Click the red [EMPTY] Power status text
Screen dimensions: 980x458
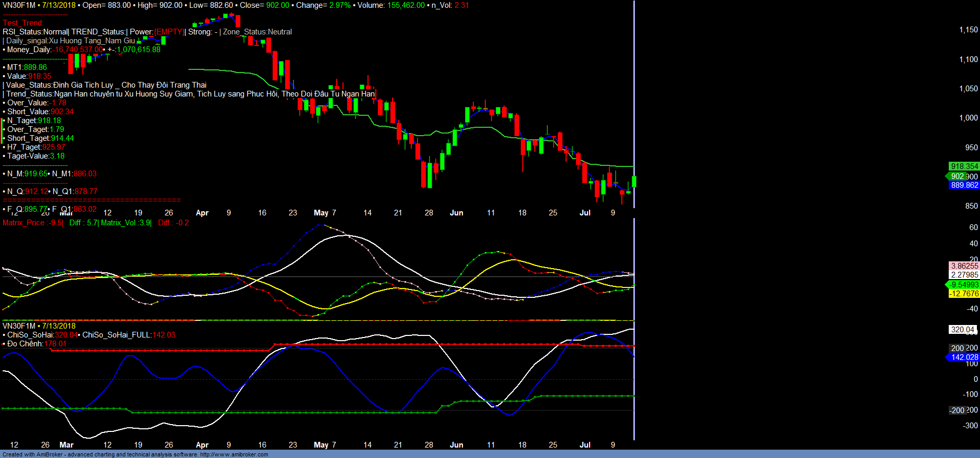[x=169, y=32]
